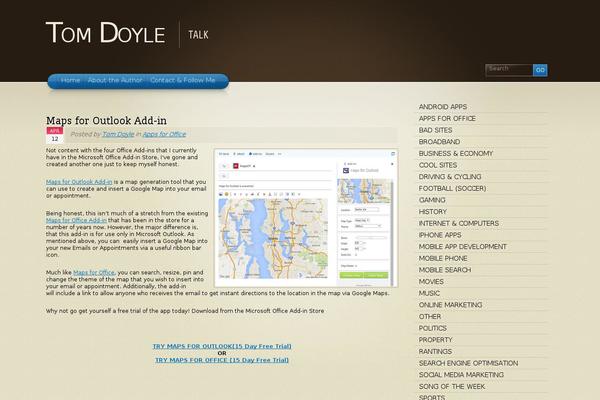Open Gaming category
Screen dimensions: 600x400
[x=432, y=200]
